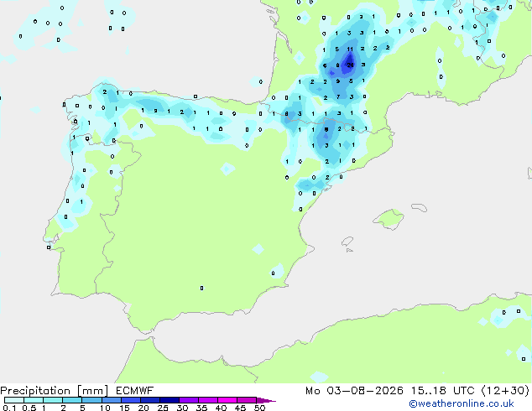
Task: Click the Ibiza island outline
Action: [347, 242]
